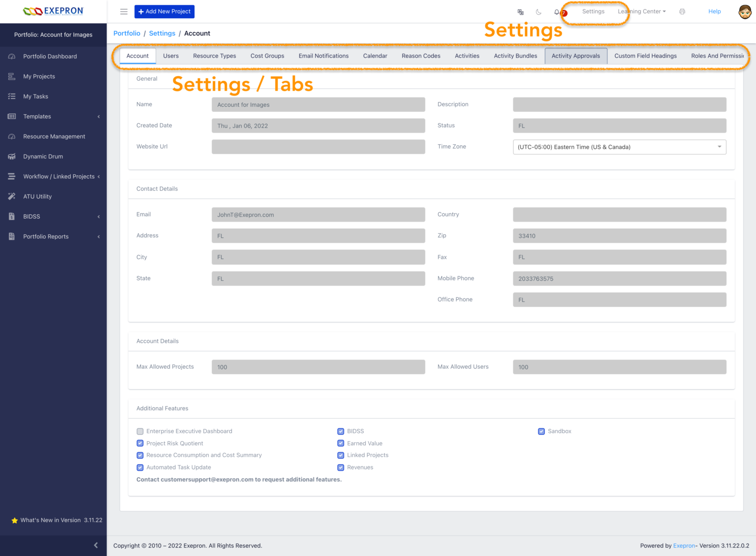
Task: Expand the Templates submenu arrow
Action: tap(98, 117)
